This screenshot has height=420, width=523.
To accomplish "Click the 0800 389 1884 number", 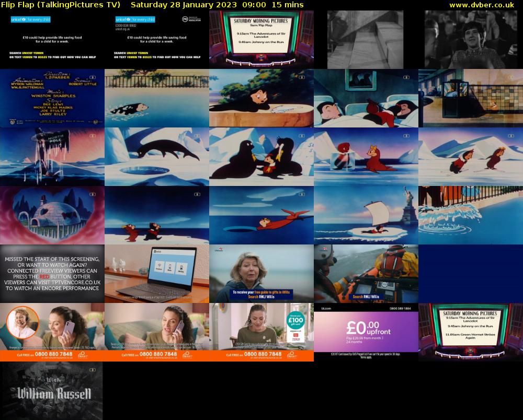I will tap(400, 308).
